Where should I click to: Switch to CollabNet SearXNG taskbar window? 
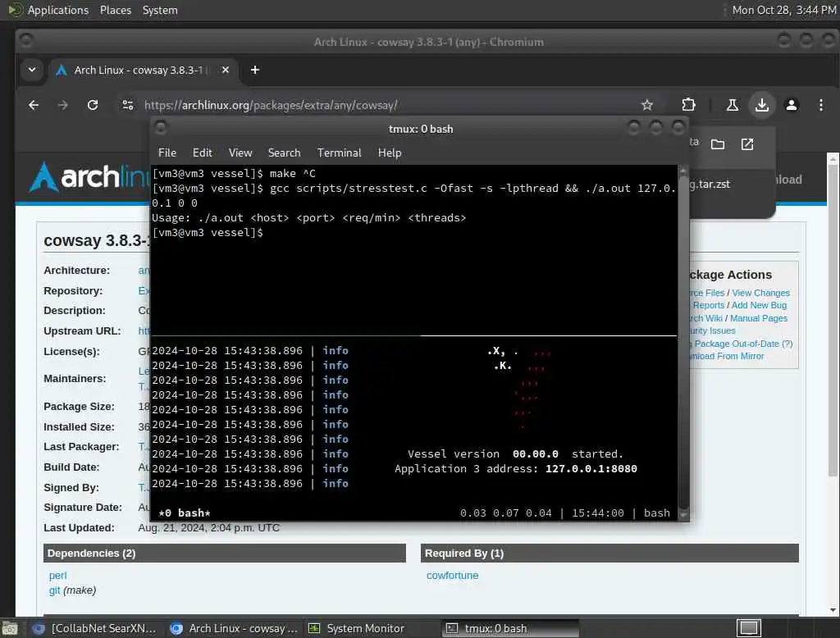coord(97,628)
